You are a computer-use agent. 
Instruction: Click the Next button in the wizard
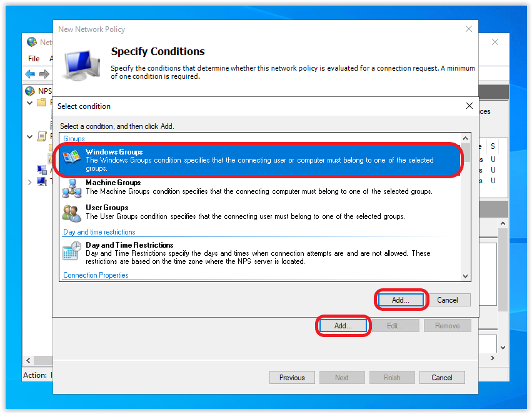342,377
